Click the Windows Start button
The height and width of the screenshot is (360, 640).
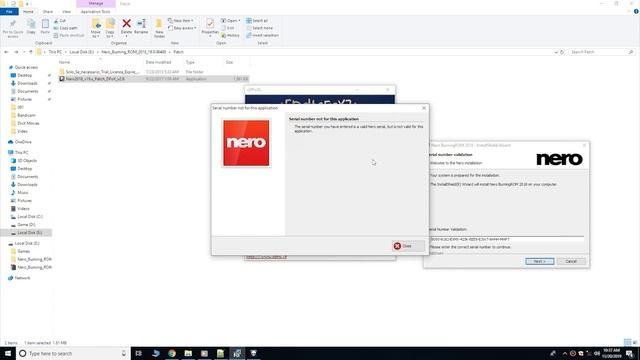(7, 353)
